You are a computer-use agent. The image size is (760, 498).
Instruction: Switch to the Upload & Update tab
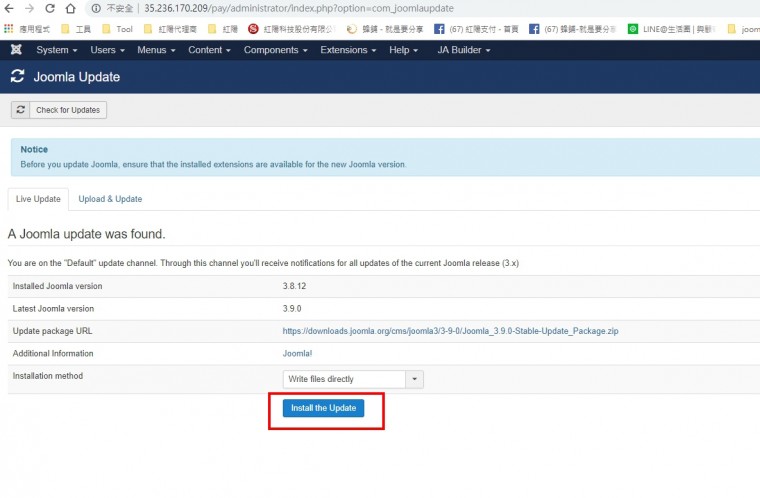pyautogui.click(x=110, y=199)
